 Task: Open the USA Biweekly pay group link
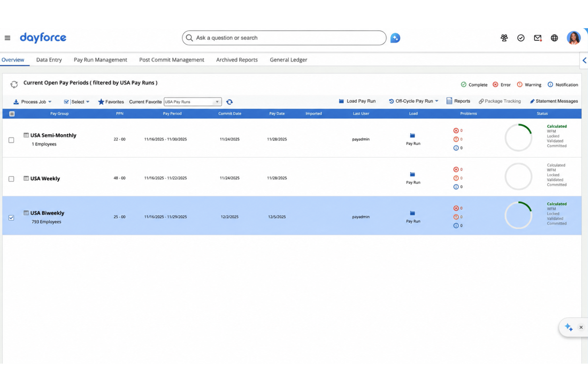coord(47,213)
